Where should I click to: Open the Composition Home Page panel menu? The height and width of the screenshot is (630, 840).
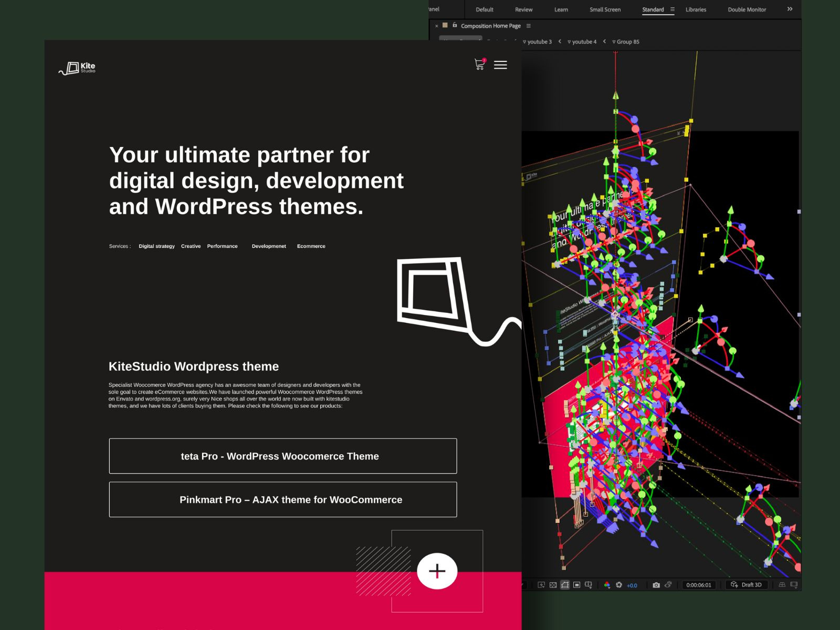click(x=529, y=26)
